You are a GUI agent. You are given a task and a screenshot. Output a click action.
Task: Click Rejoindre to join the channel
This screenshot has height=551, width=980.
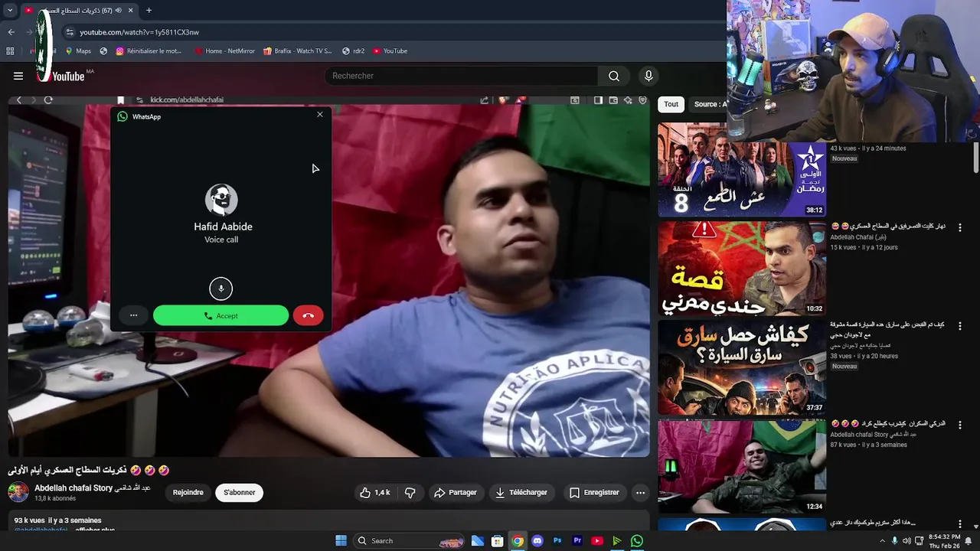[188, 493]
